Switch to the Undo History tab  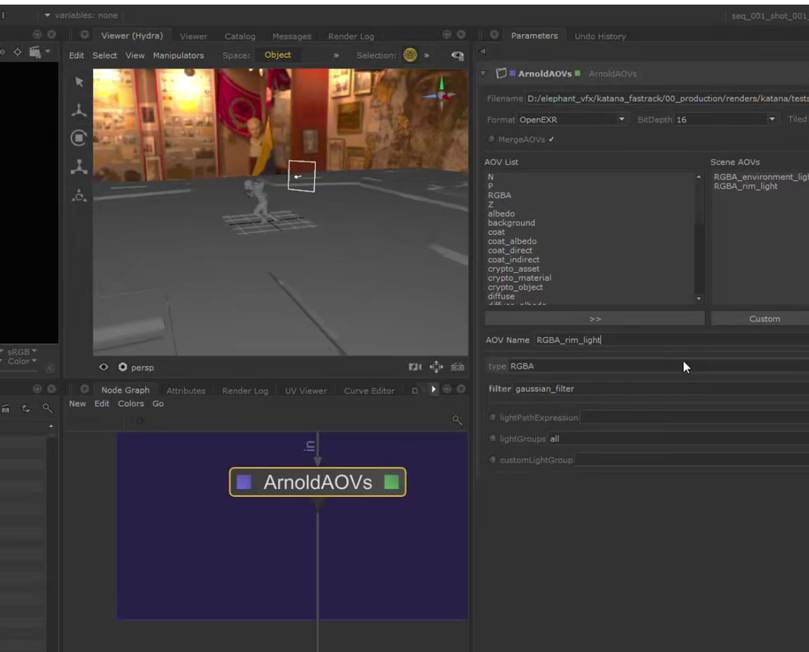(600, 36)
